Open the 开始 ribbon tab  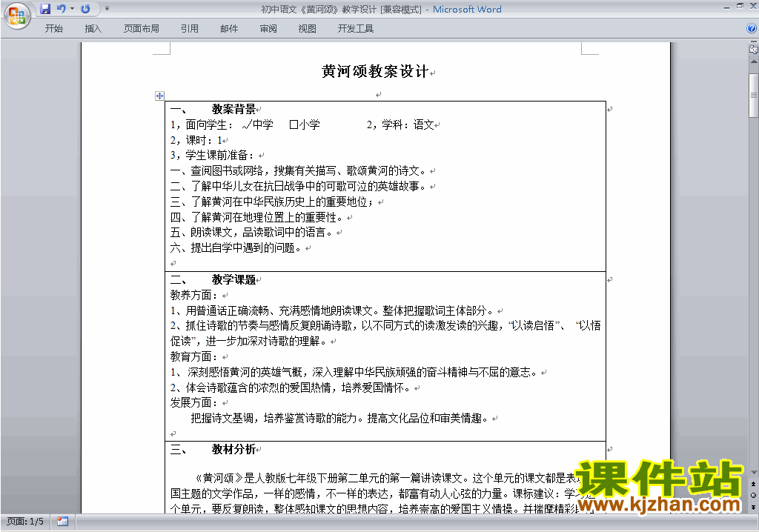[53, 29]
